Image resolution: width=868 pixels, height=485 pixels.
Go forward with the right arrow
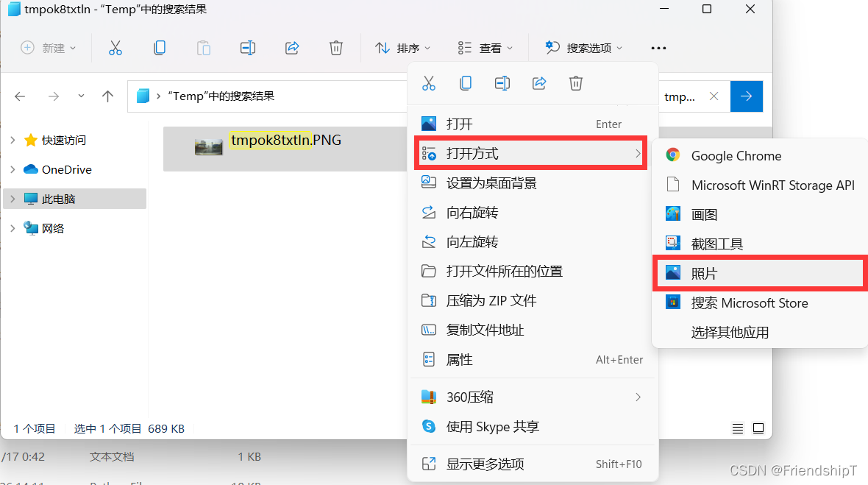click(x=53, y=96)
